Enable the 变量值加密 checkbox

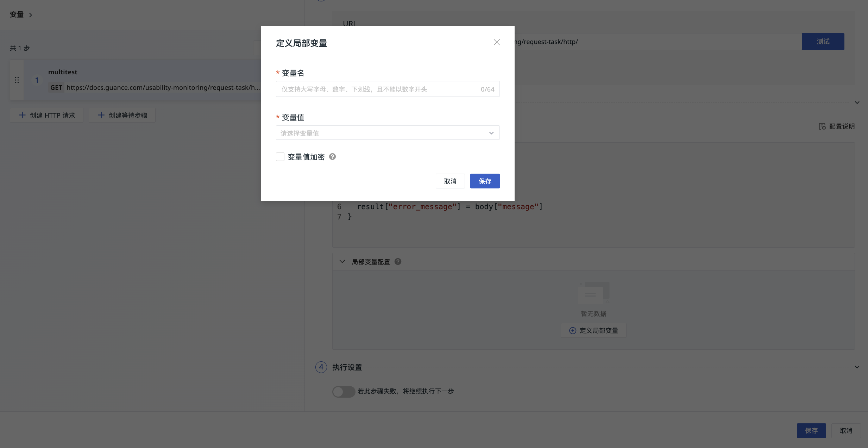click(280, 157)
